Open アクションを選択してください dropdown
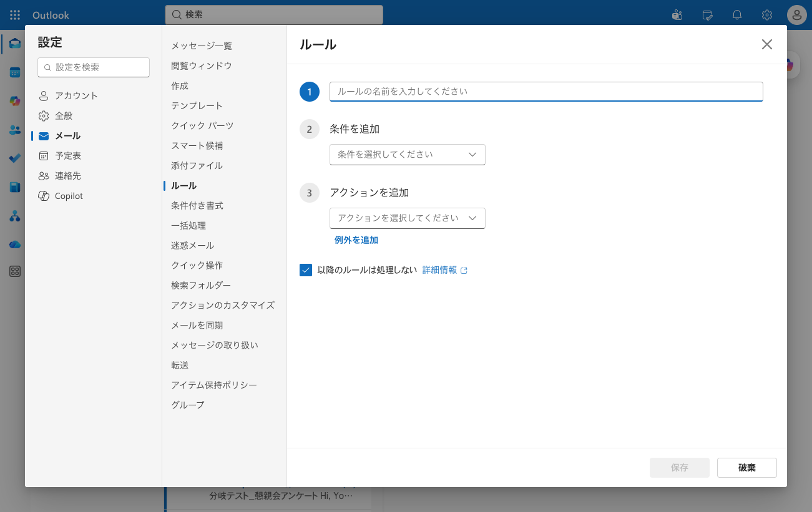812x512 pixels. (408, 218)
